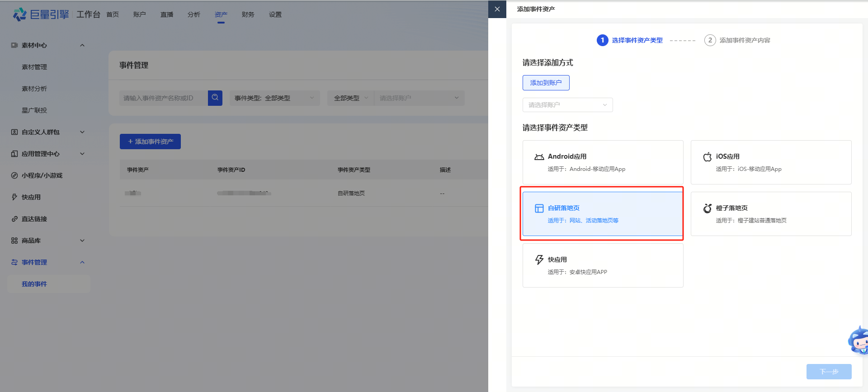The width and height of the screenshot is (868, 392).
Task: Select the Android应用 asset type card
Action: pyautogui.click(x=603, y=162)
